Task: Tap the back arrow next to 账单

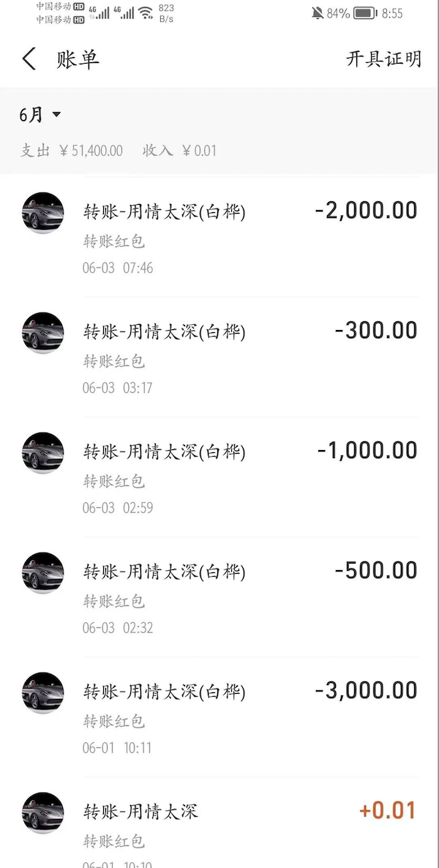Action: 29,59
